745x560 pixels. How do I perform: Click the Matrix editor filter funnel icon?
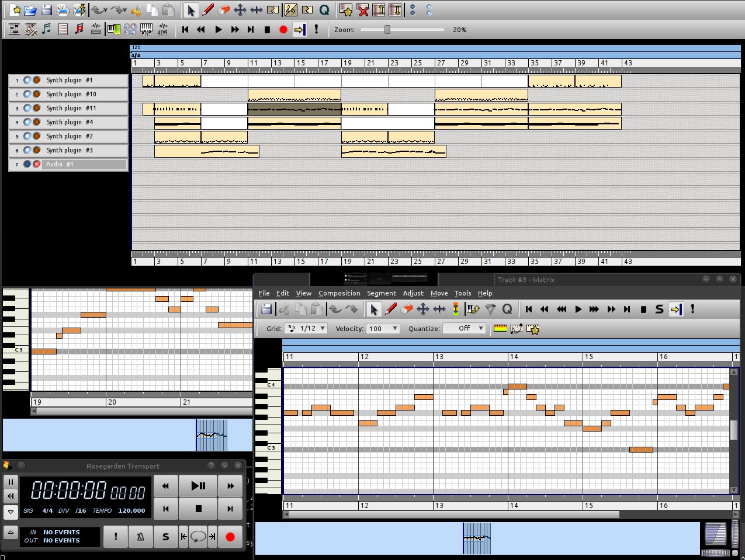(x=490, y=309)
